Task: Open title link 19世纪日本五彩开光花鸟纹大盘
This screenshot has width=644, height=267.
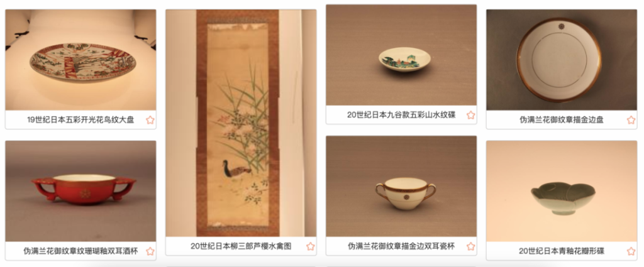Action: [80, 120]
